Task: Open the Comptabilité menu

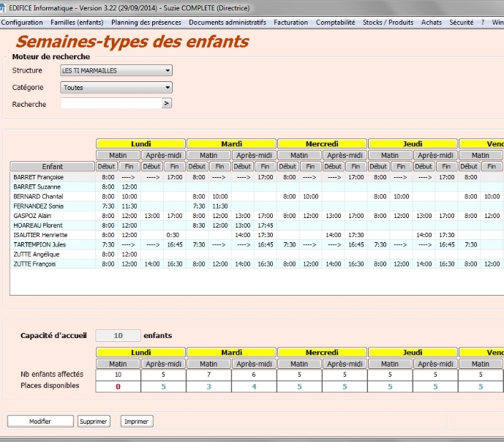Action: click(x=335, y=23)
